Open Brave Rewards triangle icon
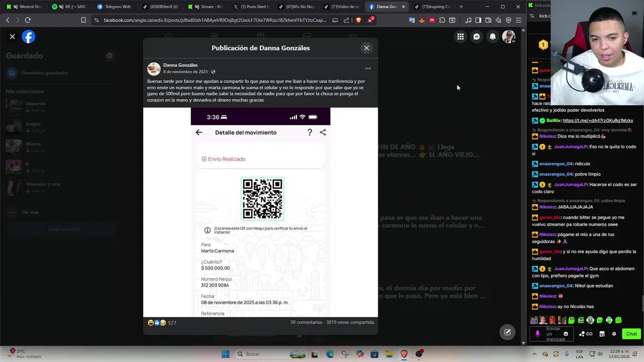 370,20
